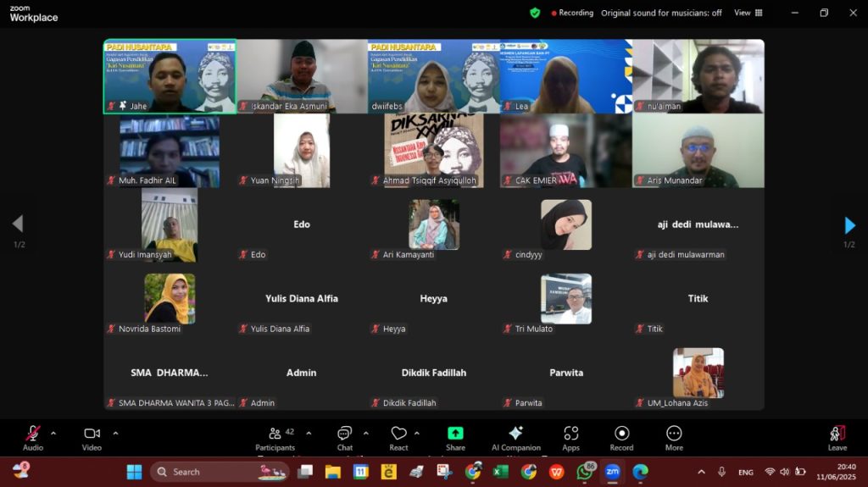Select dwiifebs video tile
The image size is (868, 487).
pyautogui.click(x=434, y=76)
